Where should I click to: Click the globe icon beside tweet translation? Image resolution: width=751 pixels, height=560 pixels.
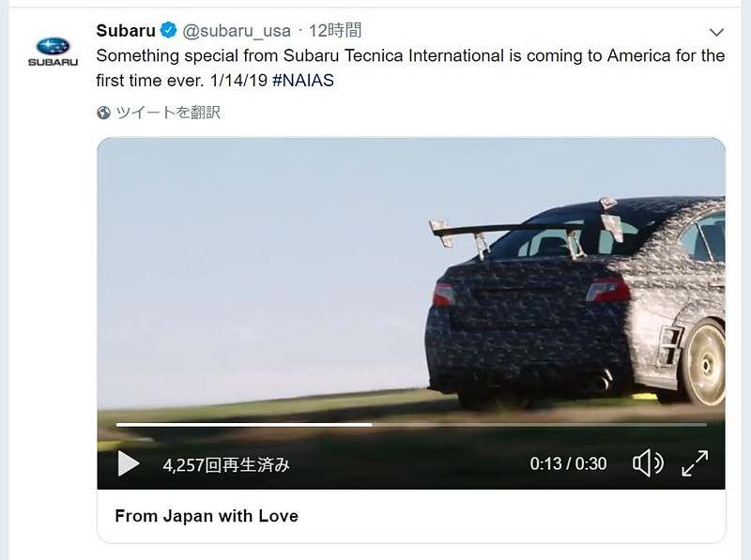103,113
